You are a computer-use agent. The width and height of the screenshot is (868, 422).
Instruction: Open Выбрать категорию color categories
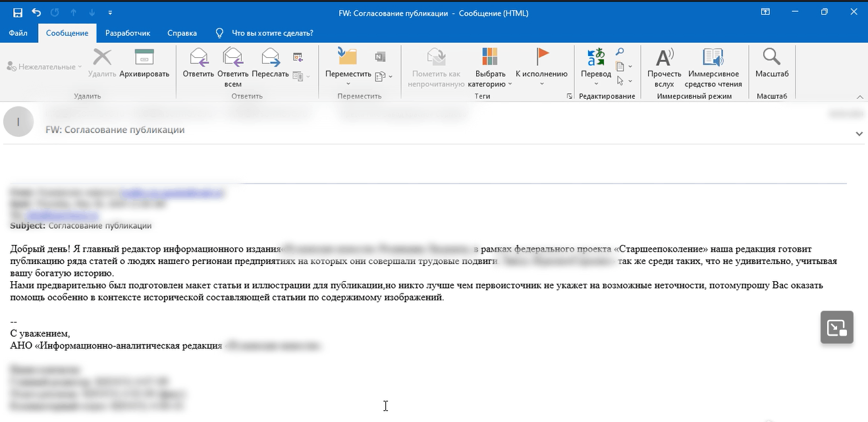(490, 68)
